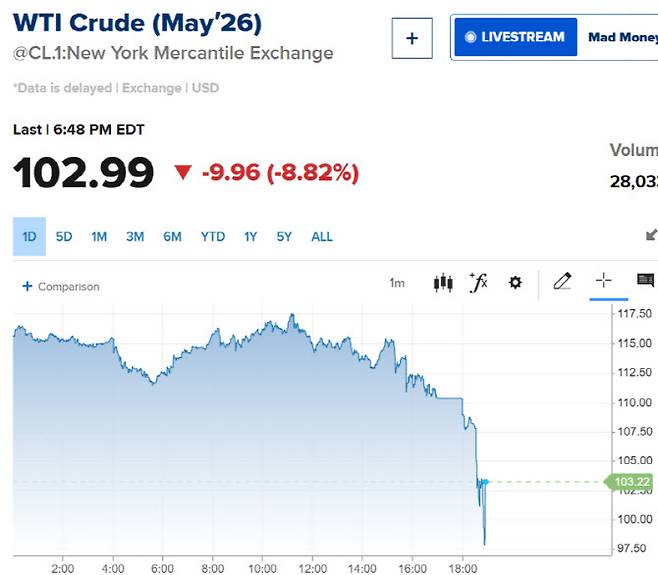658x575 pixels.
Task: Click the expand chart arrow icon
Action: pyautogui.click(x=651, y=236)
